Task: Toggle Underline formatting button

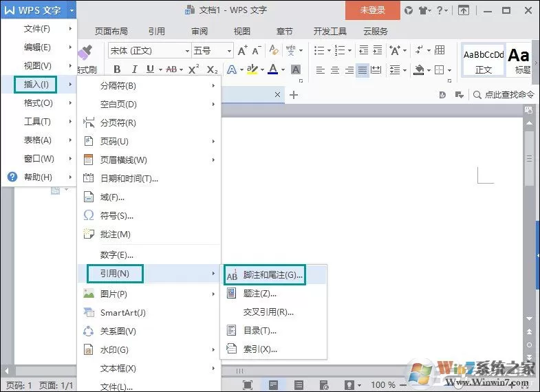Action: tap(150, 69)
